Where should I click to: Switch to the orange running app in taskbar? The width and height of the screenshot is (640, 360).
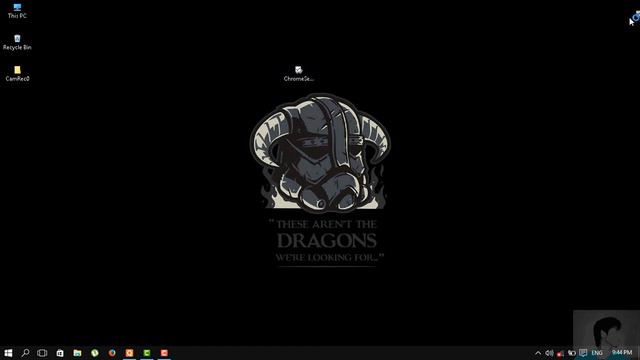pos(129,353)
